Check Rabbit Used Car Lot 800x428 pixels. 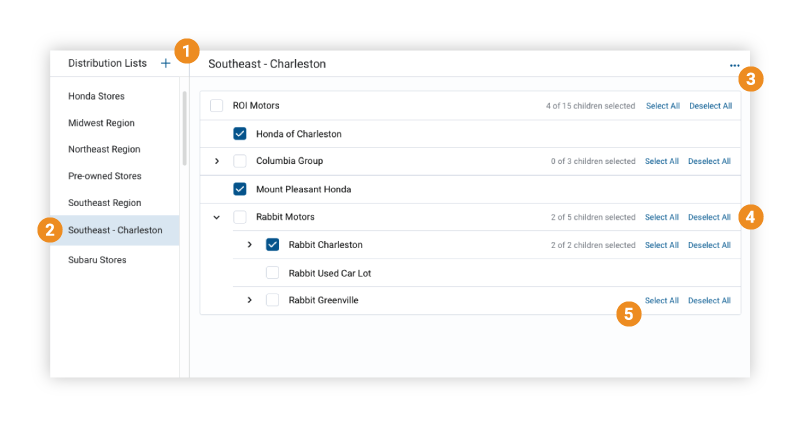[x=272, y=273]
